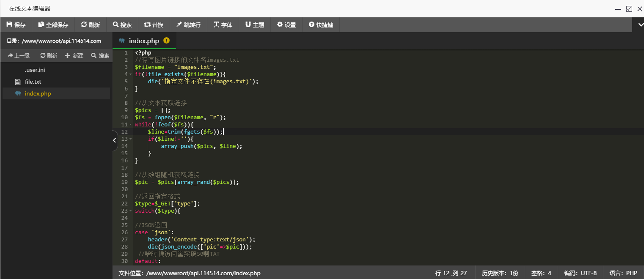This screenshot has height=279, width=644.
Task: Click line number 30 in the gutter
Action: (124, 261)
